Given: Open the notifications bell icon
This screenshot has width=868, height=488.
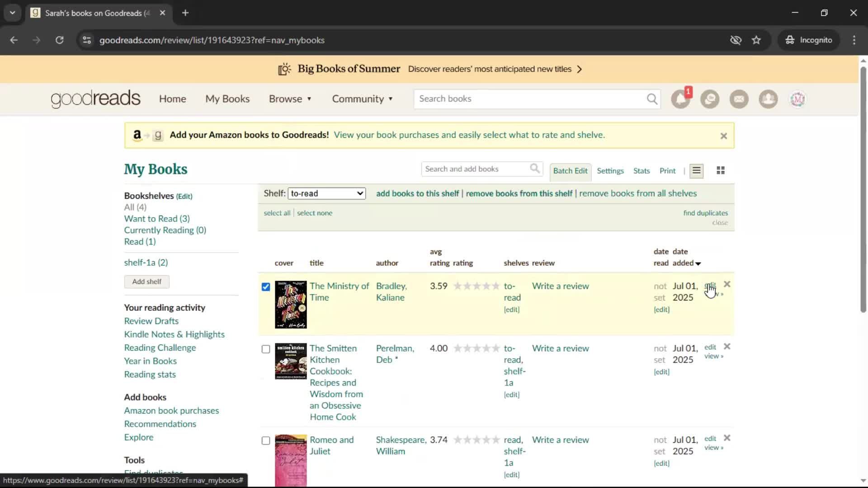Looking at the screenshot, I should [680, 99].
